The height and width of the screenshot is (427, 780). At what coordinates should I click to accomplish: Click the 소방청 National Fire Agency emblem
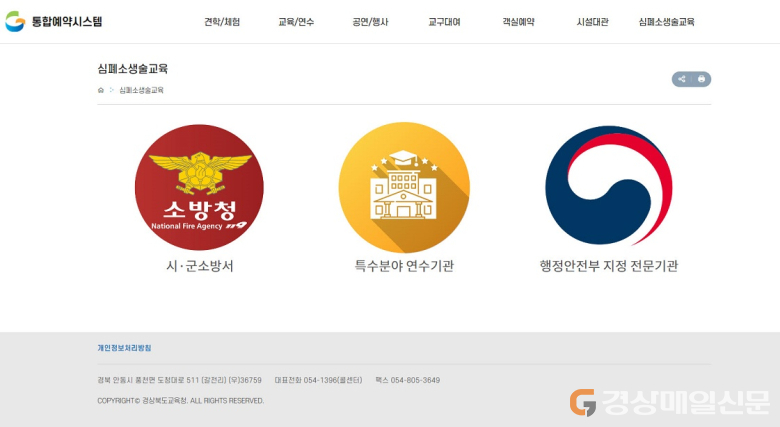click(199, 187)
